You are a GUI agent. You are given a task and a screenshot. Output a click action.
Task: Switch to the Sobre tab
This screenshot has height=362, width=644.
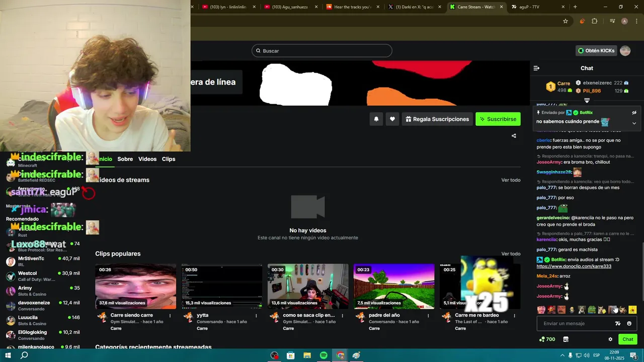click(125, 159)
